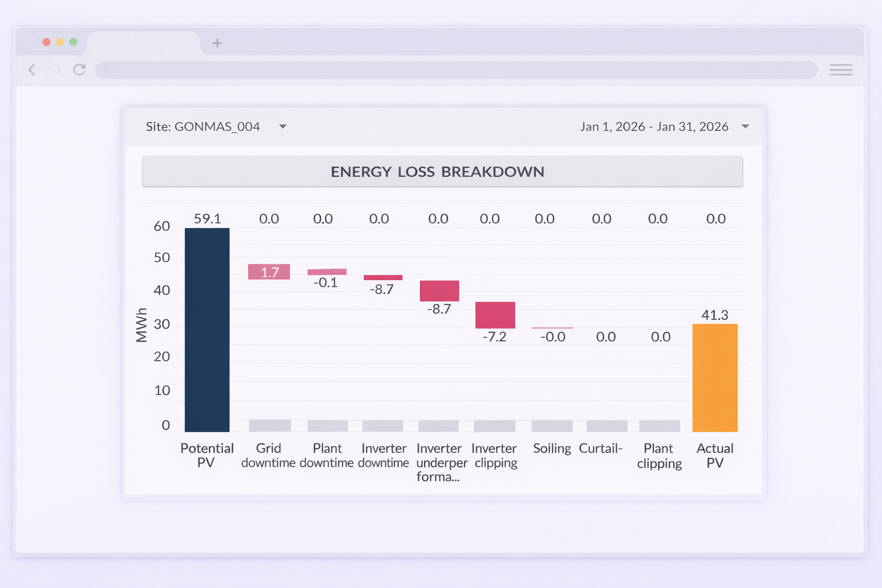The width and height of the screenshot is (882, 588).
Task: Click the Plant downtime loss bar
Action: click(x=327, y=272)
